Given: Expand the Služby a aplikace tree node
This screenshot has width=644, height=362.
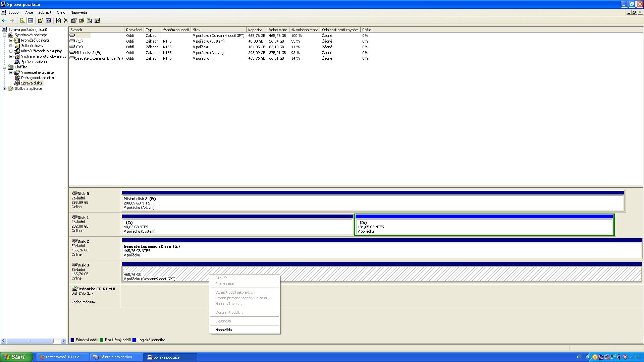Looking at the screenshot, I should pyautogui.click(x=4, y=88).
